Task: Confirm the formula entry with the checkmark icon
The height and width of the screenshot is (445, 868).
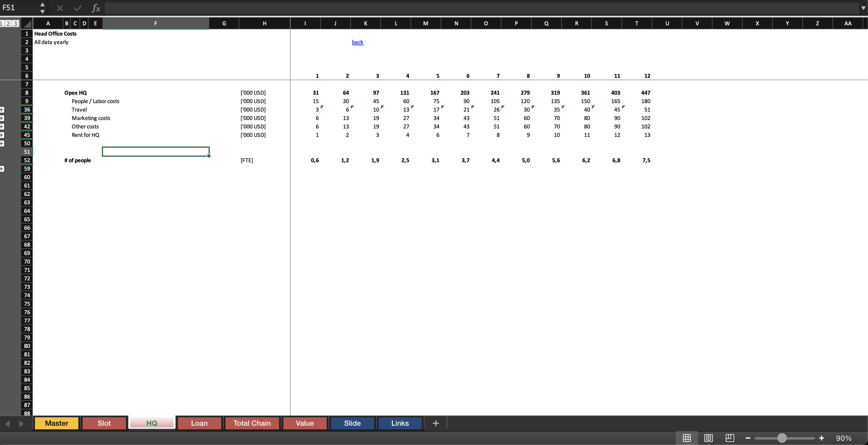Action: pyautogui.click(x=78, y=8)
